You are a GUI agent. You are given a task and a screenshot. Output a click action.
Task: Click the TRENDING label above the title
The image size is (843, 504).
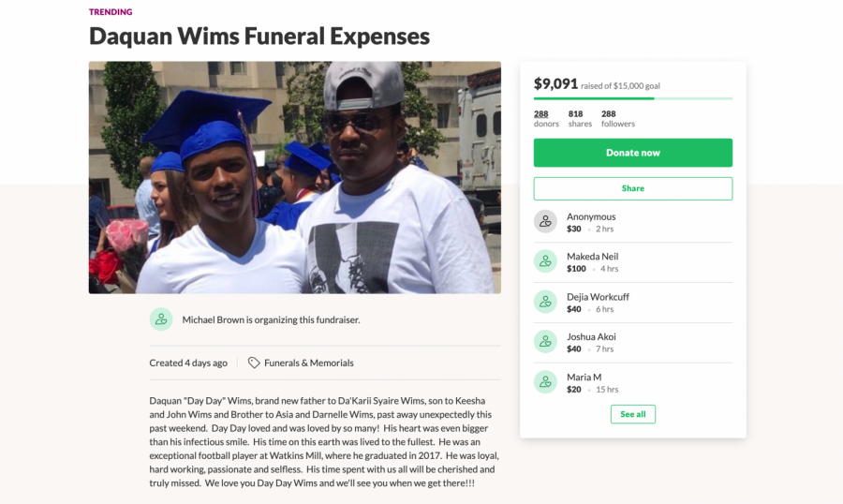coord(111,12)
